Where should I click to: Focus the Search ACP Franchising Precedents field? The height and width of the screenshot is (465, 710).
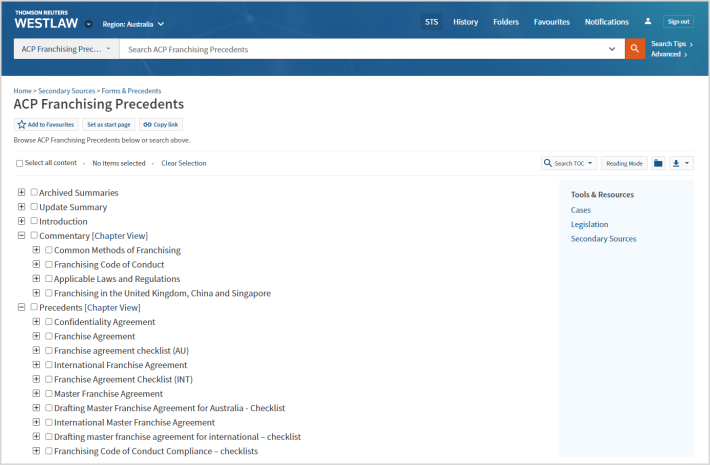[x=362, y=49]
